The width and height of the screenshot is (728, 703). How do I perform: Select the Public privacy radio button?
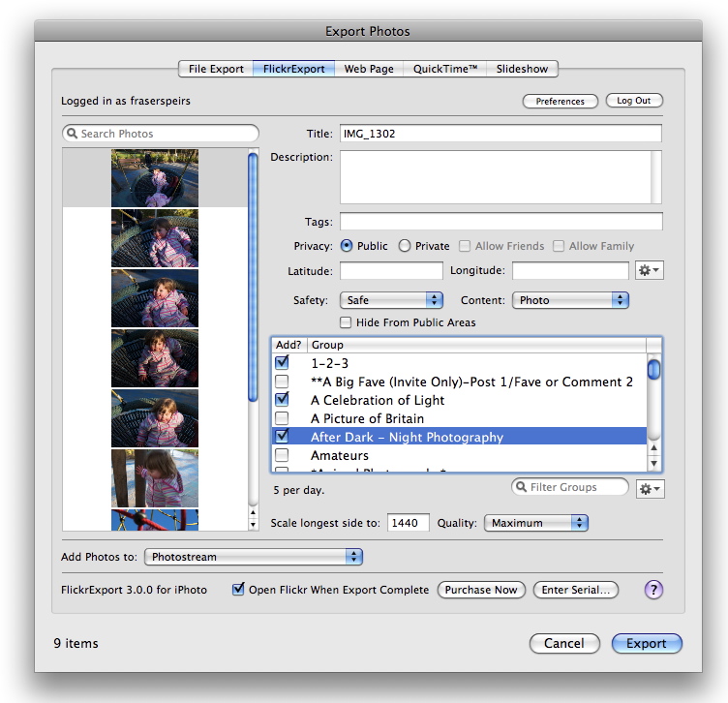[347, 246]
